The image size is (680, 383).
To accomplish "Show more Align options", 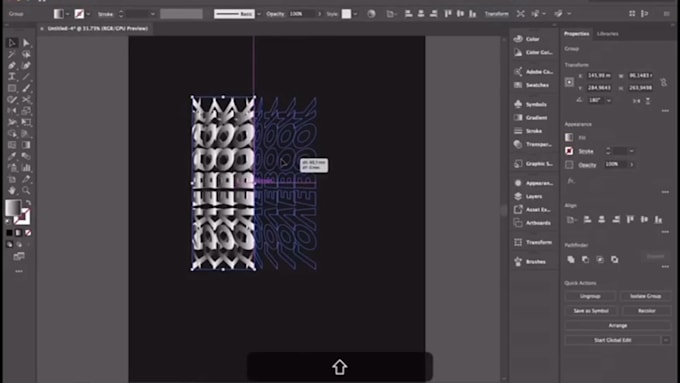I will (665, 232).
